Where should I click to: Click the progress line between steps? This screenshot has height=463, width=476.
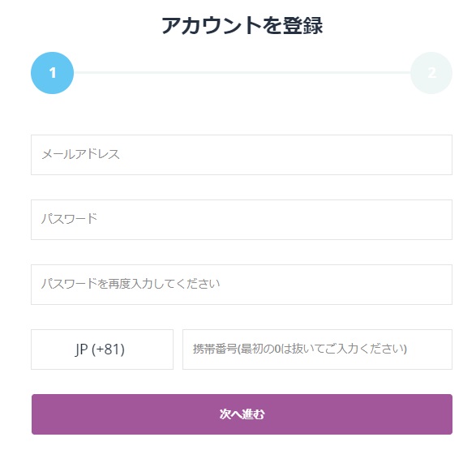(242, 73)
